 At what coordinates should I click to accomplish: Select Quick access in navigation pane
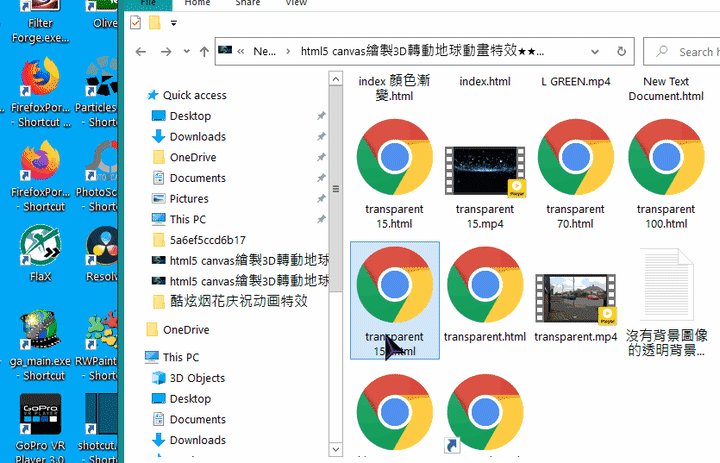tap(195, 95)
